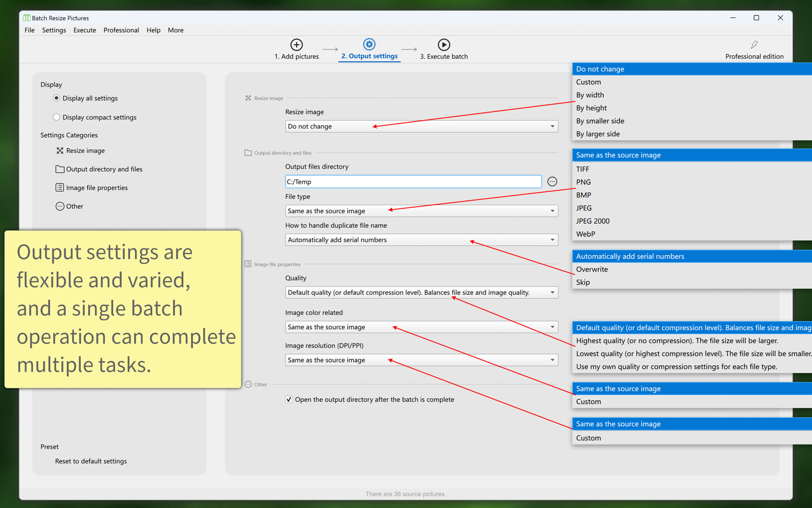812x508 pixels.
Task: Select Overwrite duplicate handling option
Action: (x=692, y=269)
